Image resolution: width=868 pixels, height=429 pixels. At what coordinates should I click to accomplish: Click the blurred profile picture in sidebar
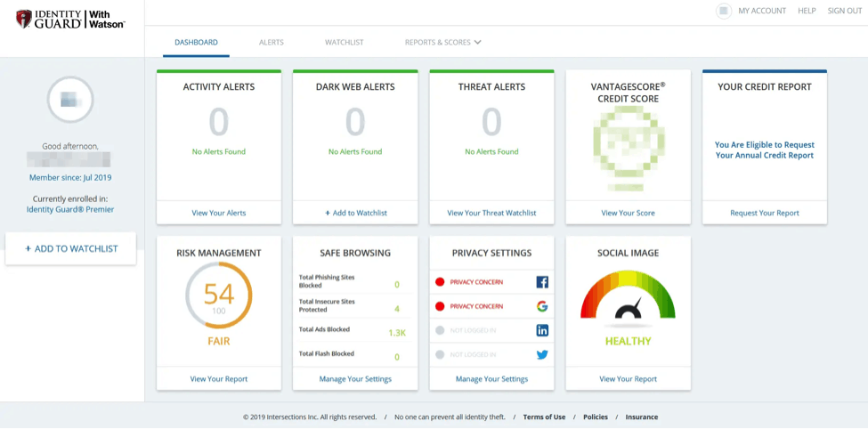(x=70, y=101)
